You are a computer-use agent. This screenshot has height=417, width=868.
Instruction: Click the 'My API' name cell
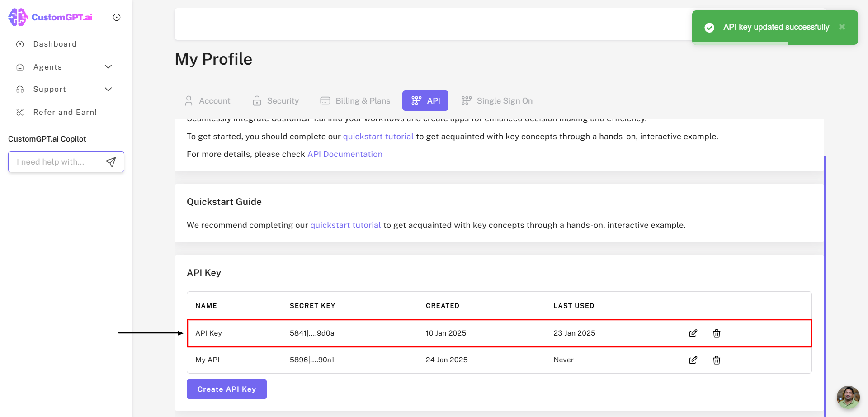[x=208, y=360]
